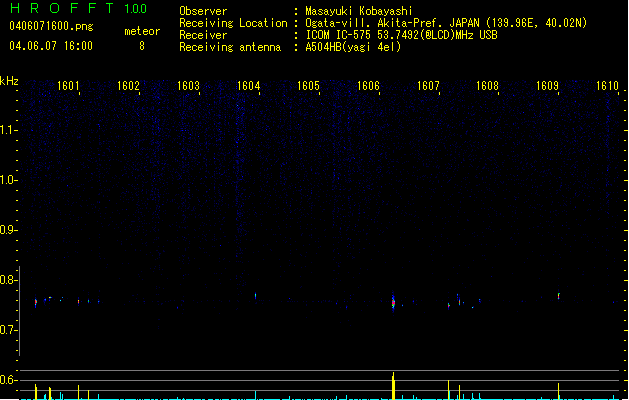
Task: Click the 0.9 kHz frequency axis label
Action: pos(8,230)
